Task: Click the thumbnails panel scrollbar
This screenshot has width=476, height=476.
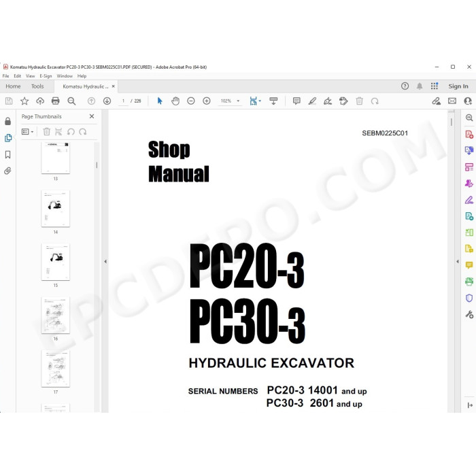Action: pyautogui.click(x=97, y=165)
